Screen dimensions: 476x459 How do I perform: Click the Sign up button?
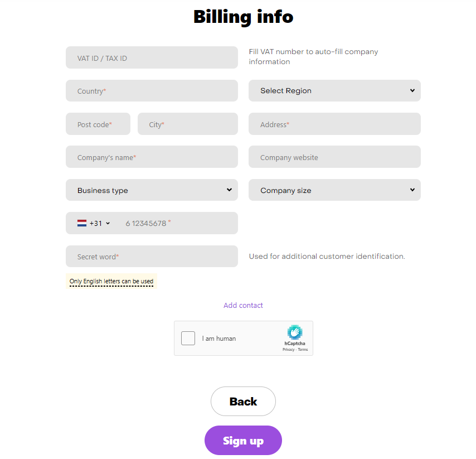pyautogui.click(x=243, y=441)
